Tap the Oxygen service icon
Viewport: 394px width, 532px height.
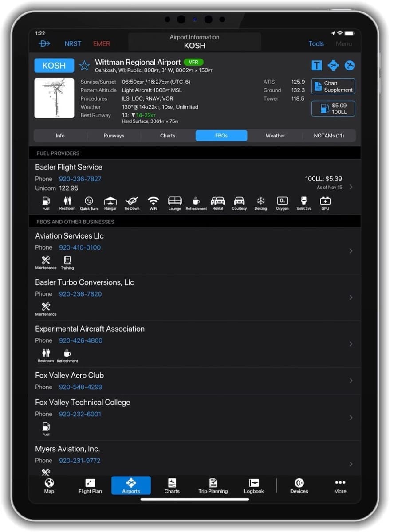coord(282,203)
